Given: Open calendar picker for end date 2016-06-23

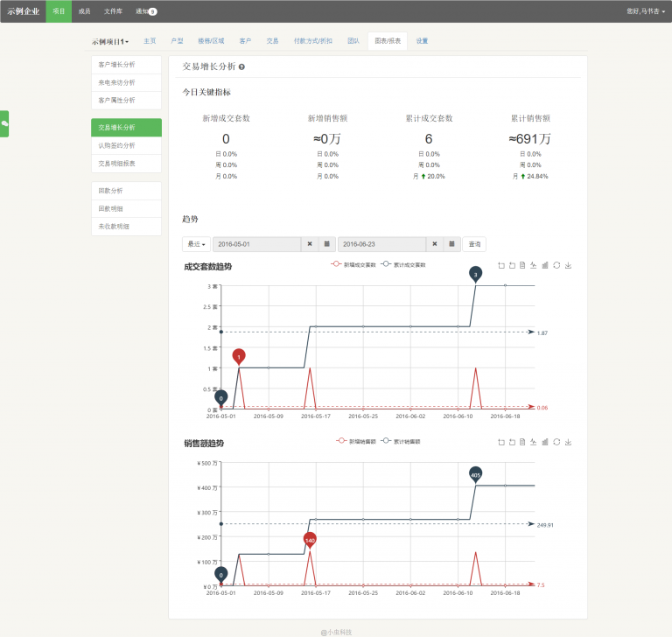Looking at the screenshot, I should coord(451,244).
